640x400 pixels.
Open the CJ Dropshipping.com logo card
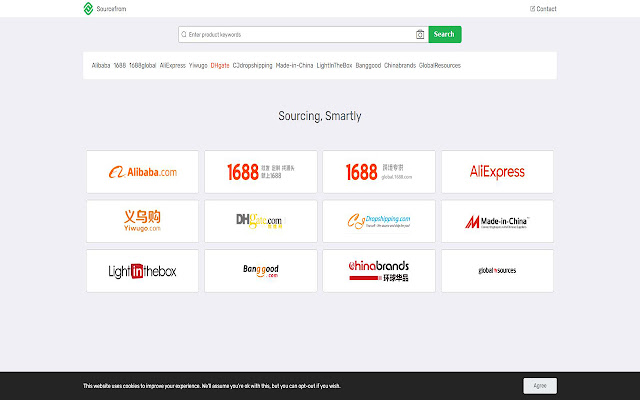click(x=379, y=221)
